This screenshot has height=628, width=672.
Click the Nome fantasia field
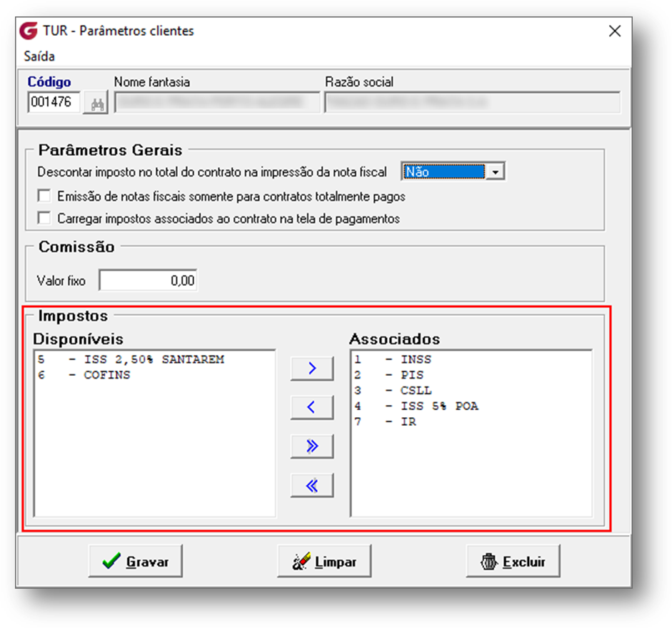pyautogui.click(x=217, y=102)
